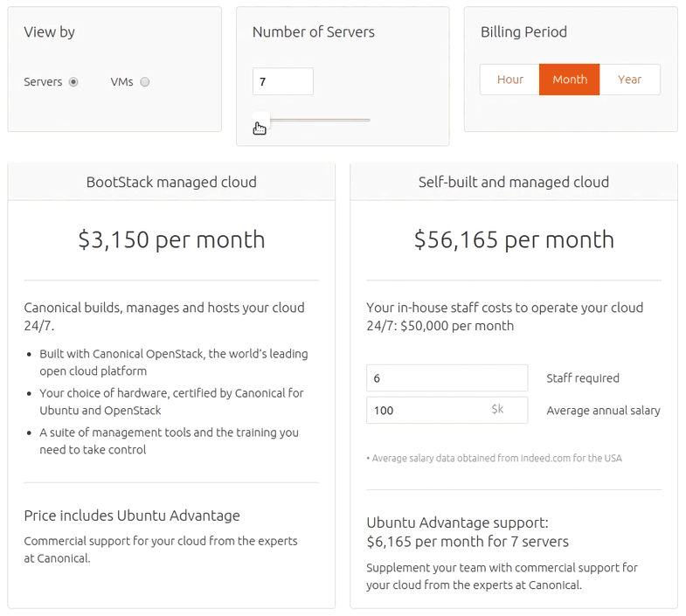Click the Ubuntu Advantage support heading

(457, 523)
